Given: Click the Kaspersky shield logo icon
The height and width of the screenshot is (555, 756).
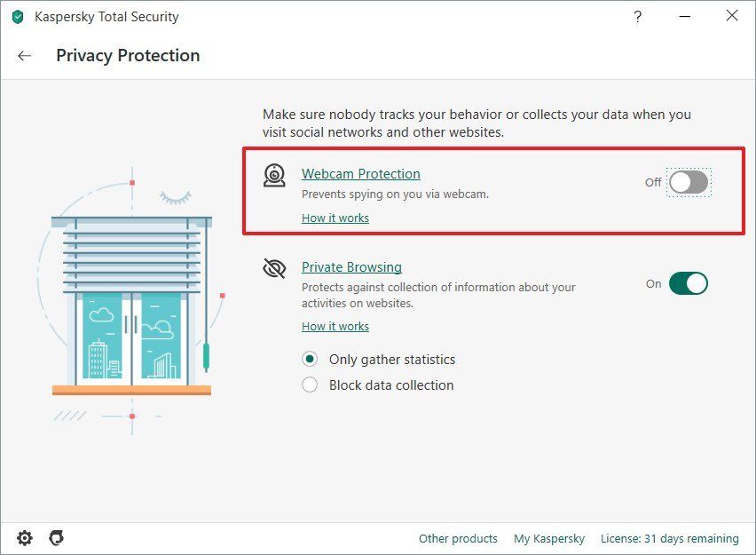Looking at the screenshot, I should coord(18,17).
